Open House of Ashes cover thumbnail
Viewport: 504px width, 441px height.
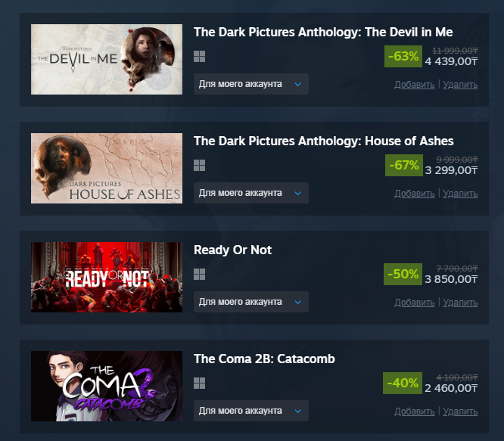[x=107, y=168]
